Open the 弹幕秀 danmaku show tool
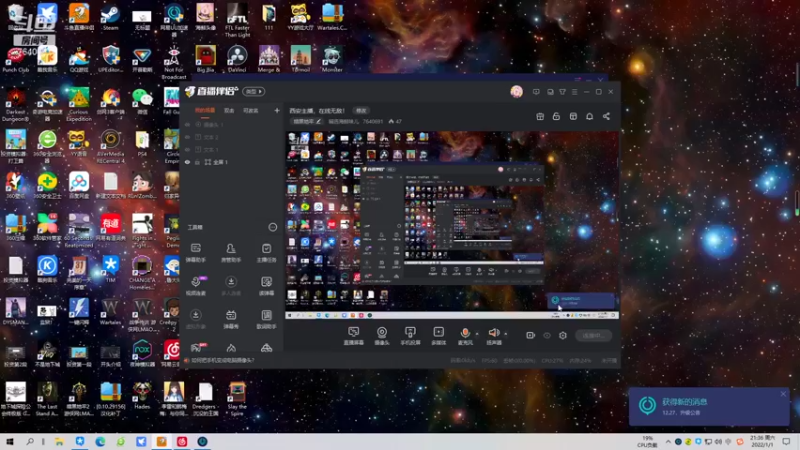800x450 pixels. tap(231, 319)
